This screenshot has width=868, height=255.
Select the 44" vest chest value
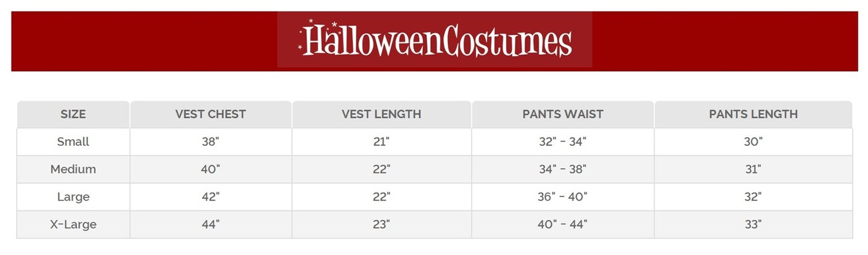pos(210,224)
